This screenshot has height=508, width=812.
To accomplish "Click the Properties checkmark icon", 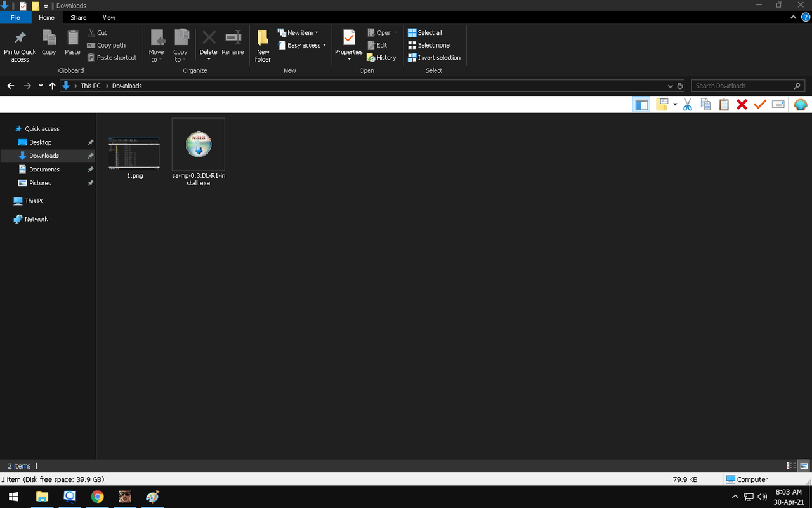I will click(x=349, y=37).
